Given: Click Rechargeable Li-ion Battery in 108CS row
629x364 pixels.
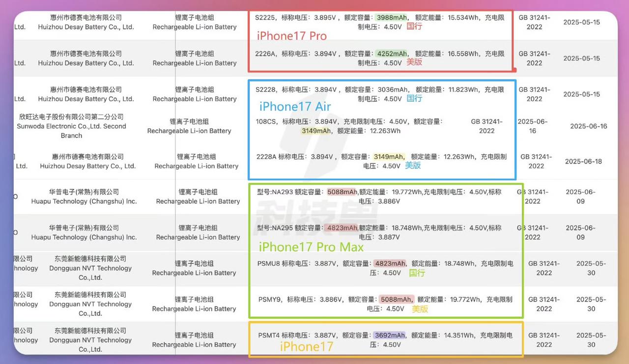Looking at the screenshot, I should pyautogui.click(x=189, y=131).
